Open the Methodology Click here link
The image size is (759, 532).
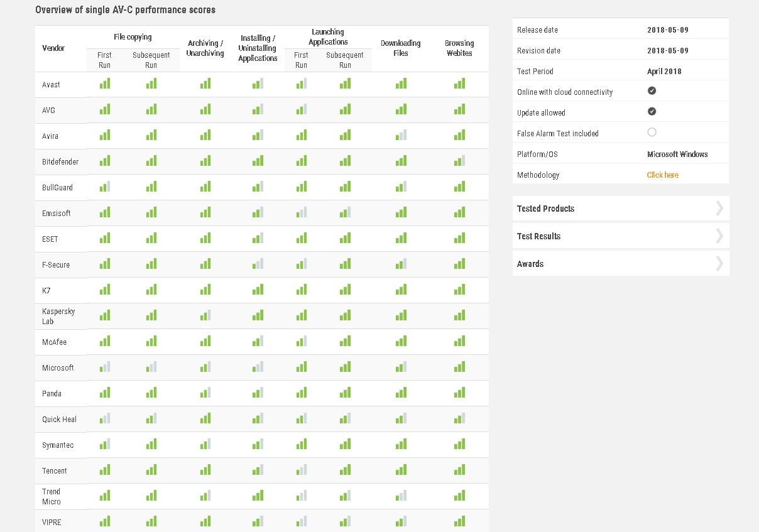pyautogui.click(x=662, y=175)
